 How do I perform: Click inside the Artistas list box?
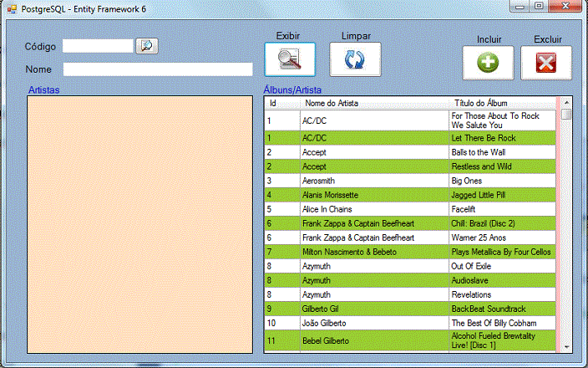click(139, 224)
